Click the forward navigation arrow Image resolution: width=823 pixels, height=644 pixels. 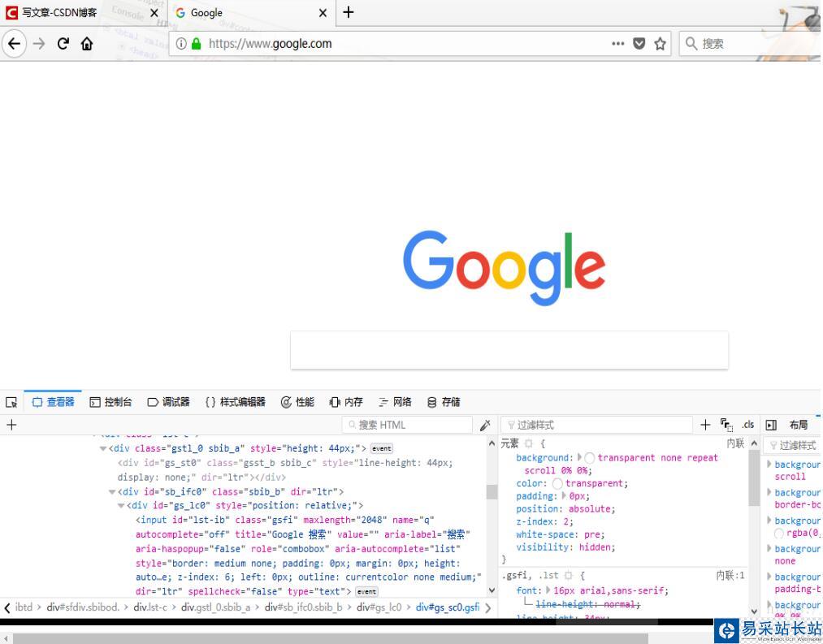tap(39, 44)
